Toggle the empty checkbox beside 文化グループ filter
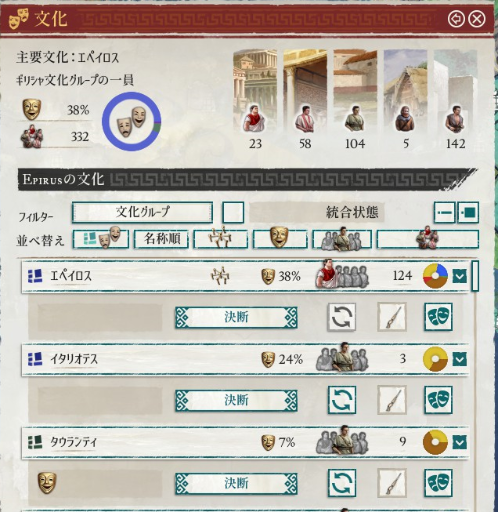 coord(233,212)
